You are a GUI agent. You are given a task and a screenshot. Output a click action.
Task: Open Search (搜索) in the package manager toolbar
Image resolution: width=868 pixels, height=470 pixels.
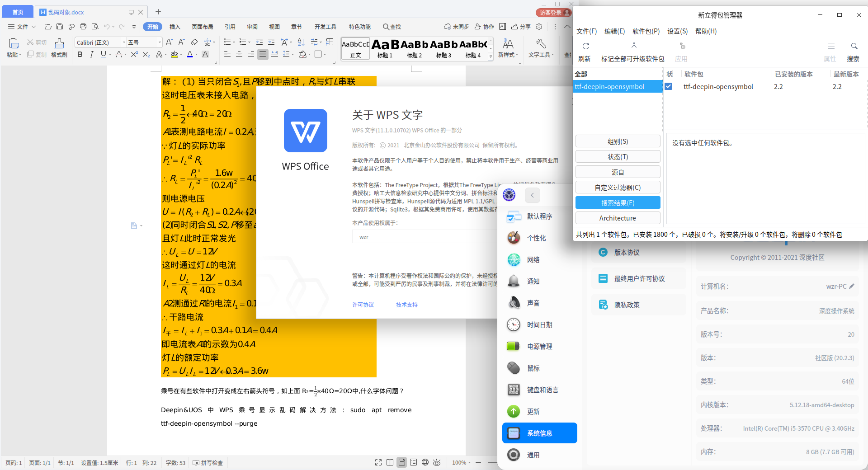pyautogui.click(x=854, y=52)
